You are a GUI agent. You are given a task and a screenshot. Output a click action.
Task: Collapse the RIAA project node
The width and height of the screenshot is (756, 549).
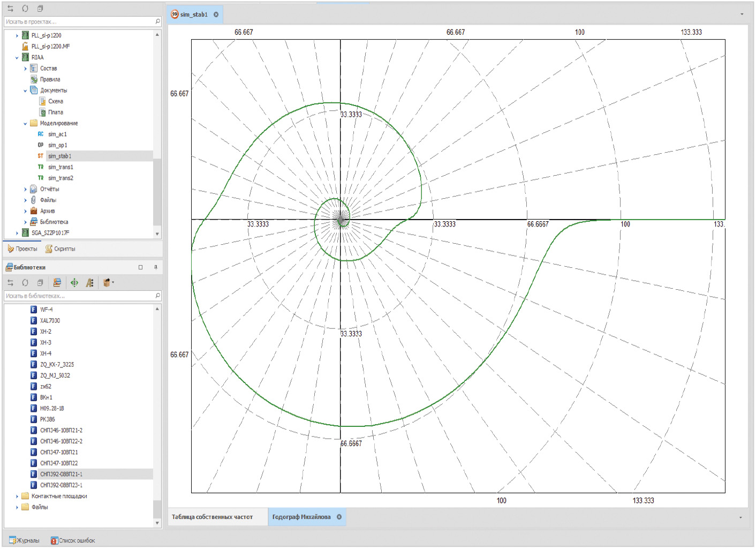point(17,58)
